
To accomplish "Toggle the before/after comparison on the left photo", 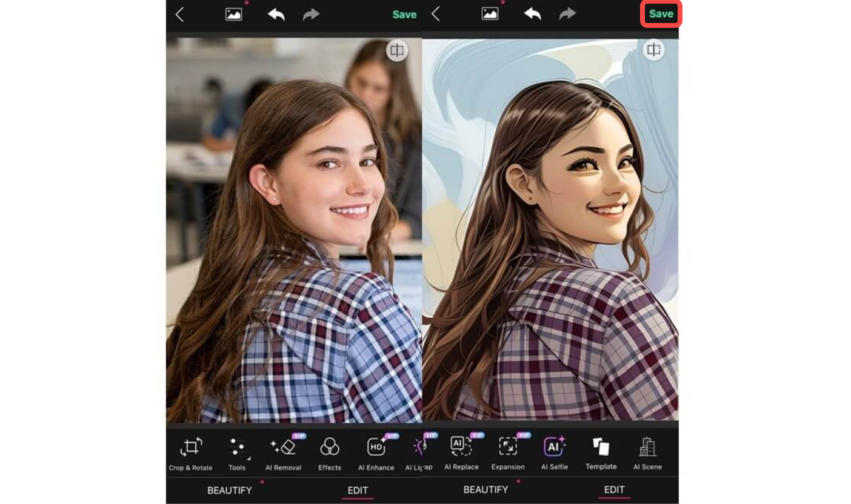I will point(397,51).
